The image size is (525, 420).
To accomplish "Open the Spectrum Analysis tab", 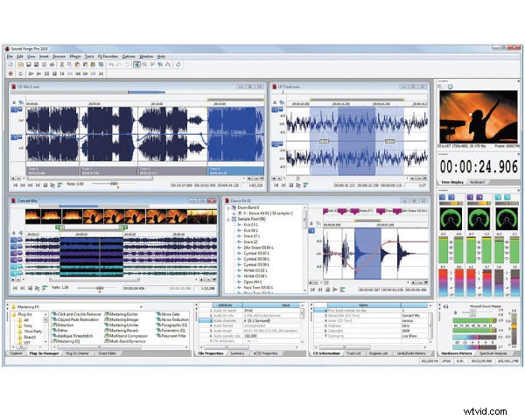I will (x=493, y=353).
